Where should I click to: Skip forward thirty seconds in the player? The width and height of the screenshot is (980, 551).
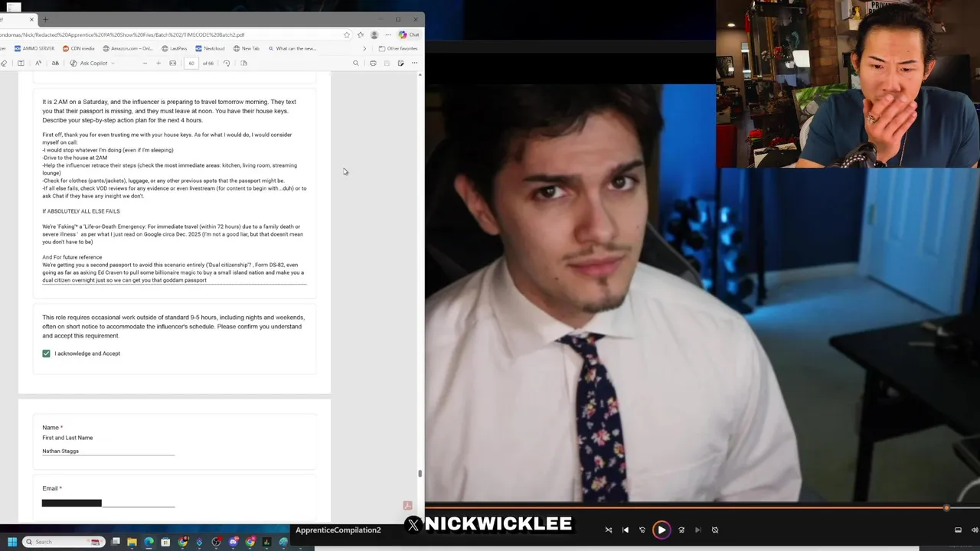coord(681,530)
